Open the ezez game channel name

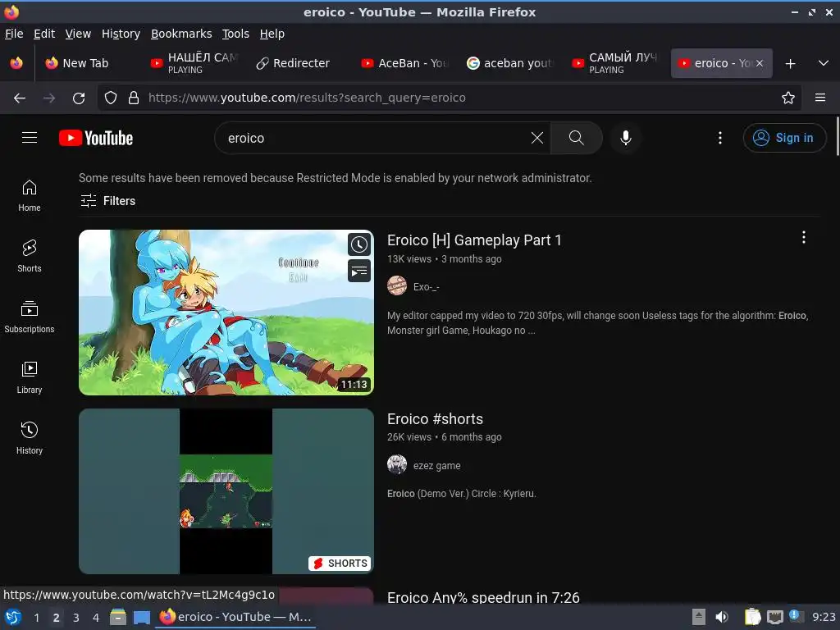pos(436,466)
